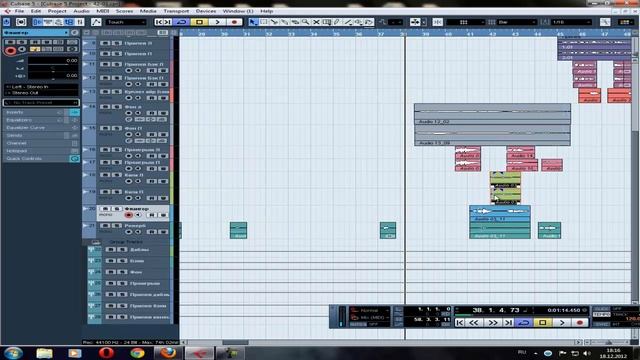Click the horizontal scrollbar thumb

coord(235,342)
